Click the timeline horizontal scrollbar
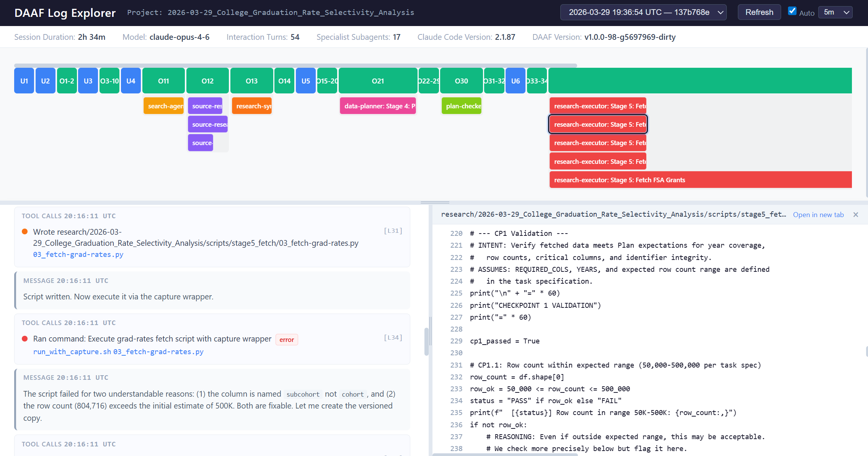This screenshot has height=456, width=868. coord(295,65)
